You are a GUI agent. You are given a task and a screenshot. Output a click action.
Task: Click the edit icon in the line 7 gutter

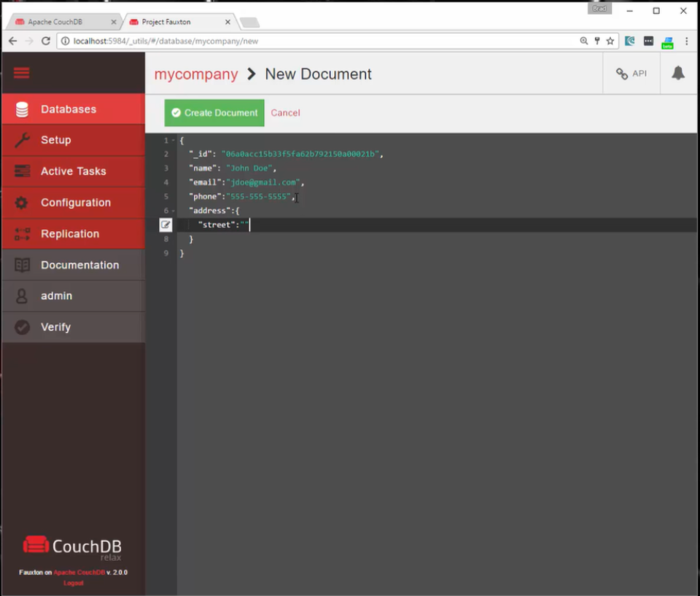pos(166,224)
